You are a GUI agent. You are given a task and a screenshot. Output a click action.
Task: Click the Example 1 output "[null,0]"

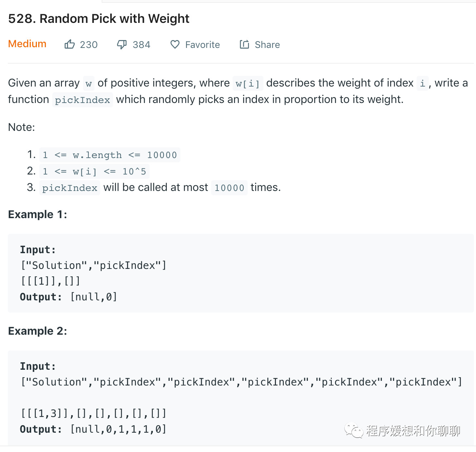click(94, 297)
